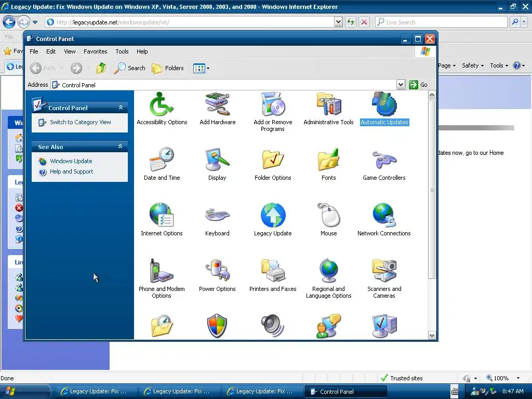Open the Display applet
This screenshot has width=532, height=399.
pyautogui.click(x=217, y=164)
